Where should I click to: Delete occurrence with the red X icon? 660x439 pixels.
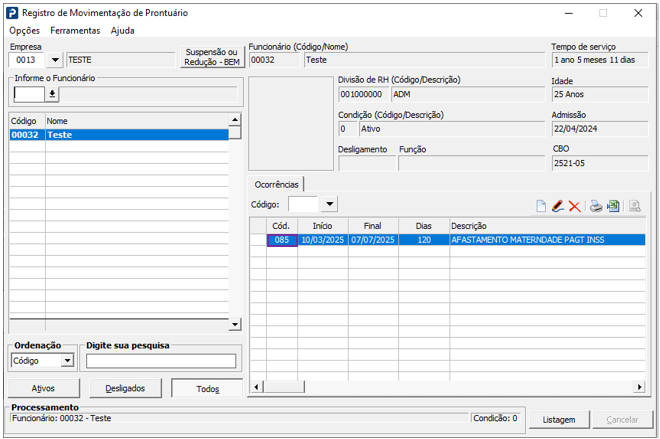[574, 206]
